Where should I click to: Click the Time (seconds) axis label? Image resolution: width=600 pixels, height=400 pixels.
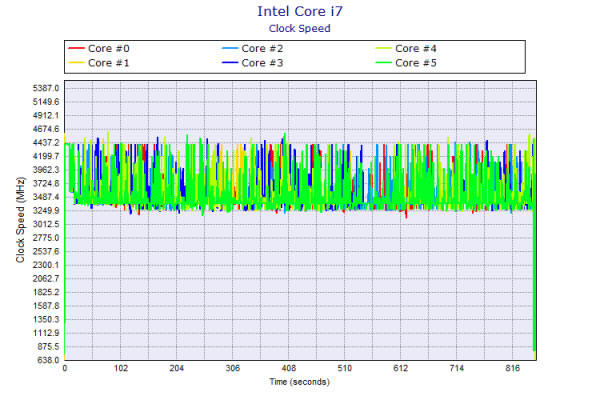point(299,382)
